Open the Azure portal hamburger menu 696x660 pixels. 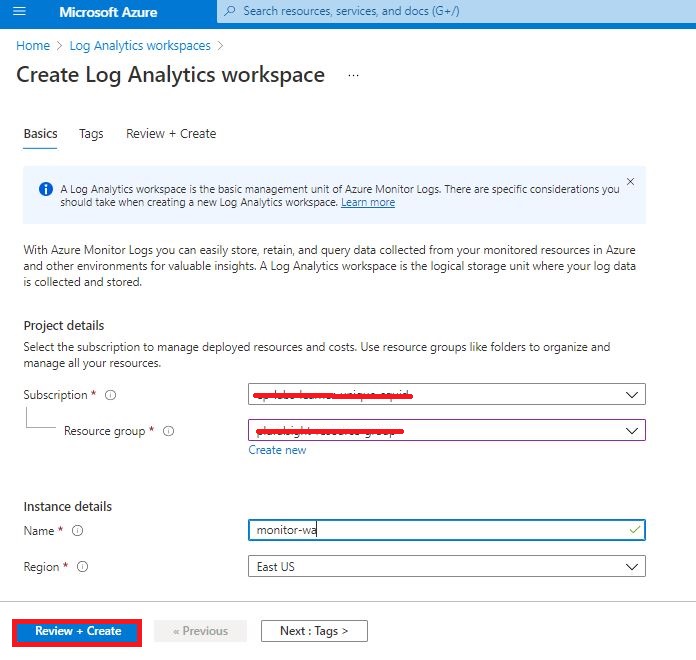[20, 12]
